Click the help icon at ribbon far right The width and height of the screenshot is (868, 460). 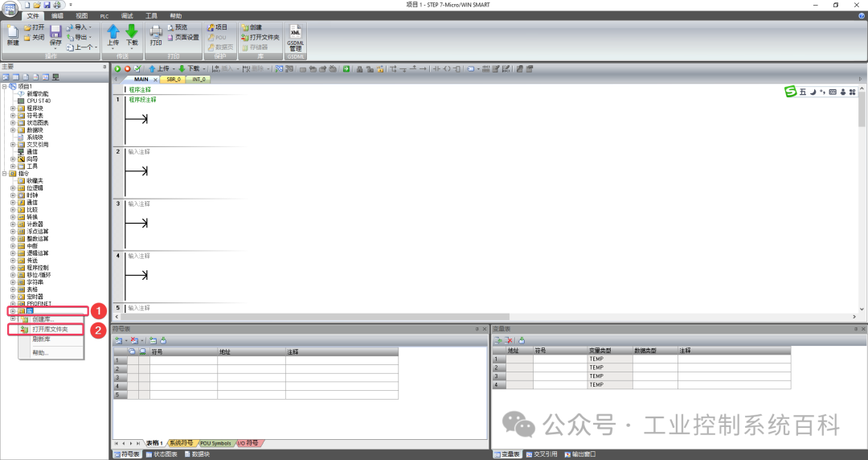pos(862,16)
